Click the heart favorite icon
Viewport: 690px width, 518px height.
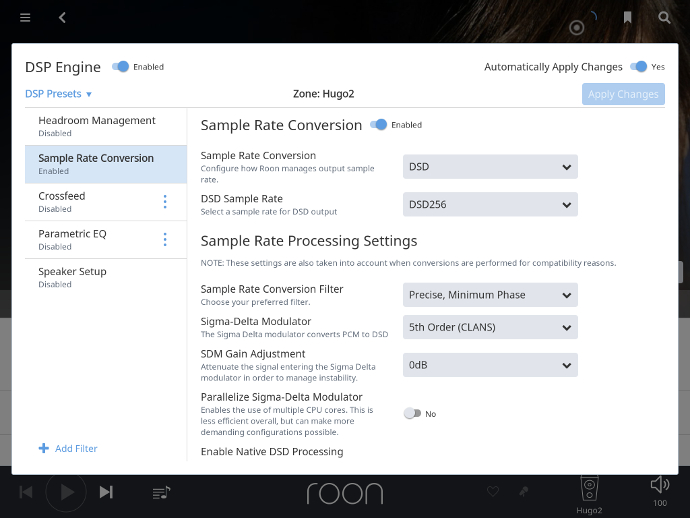pyautogui.click(x=493, y=491)
